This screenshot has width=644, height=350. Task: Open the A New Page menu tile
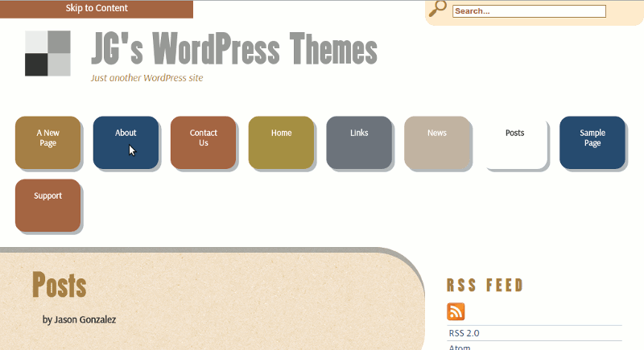coord(48,142)
